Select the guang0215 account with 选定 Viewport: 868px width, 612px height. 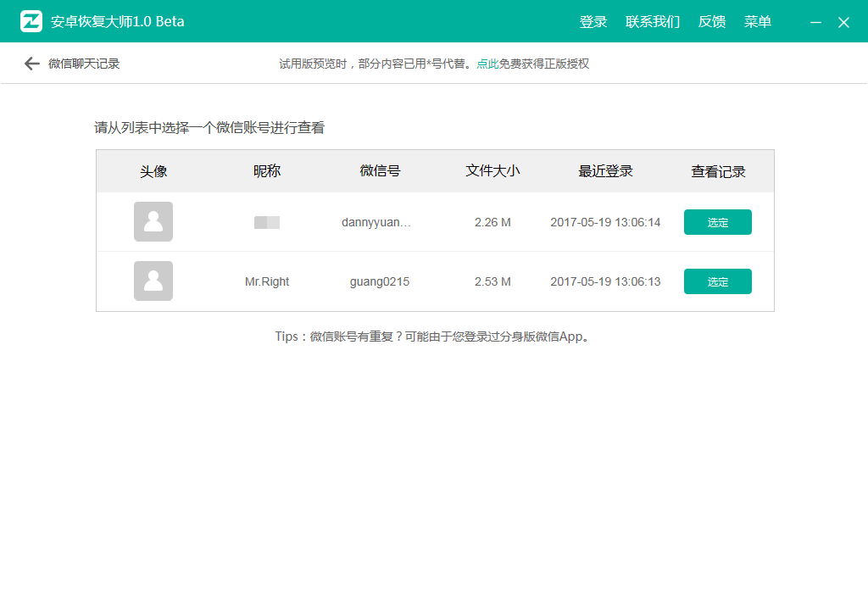pyautogui.click(x=717, y=281)
